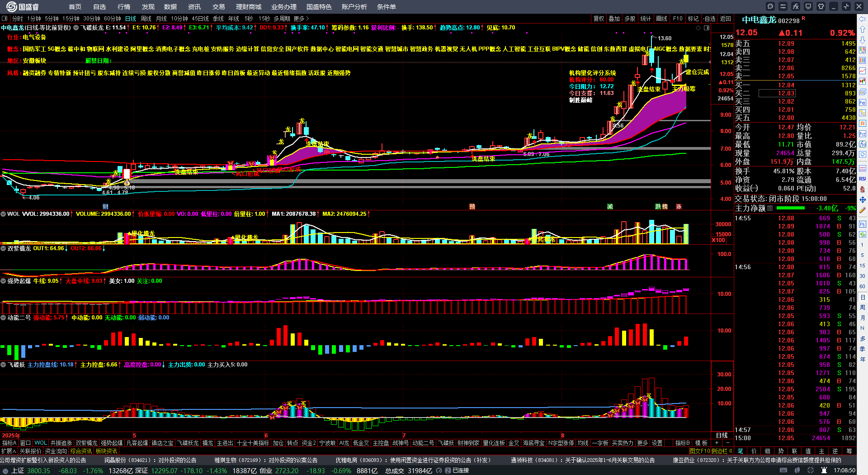Click the 笔 tick detail tab in quote panel
Image resolution: width=868 pixels, height=475 pixels.
(741, 451)
